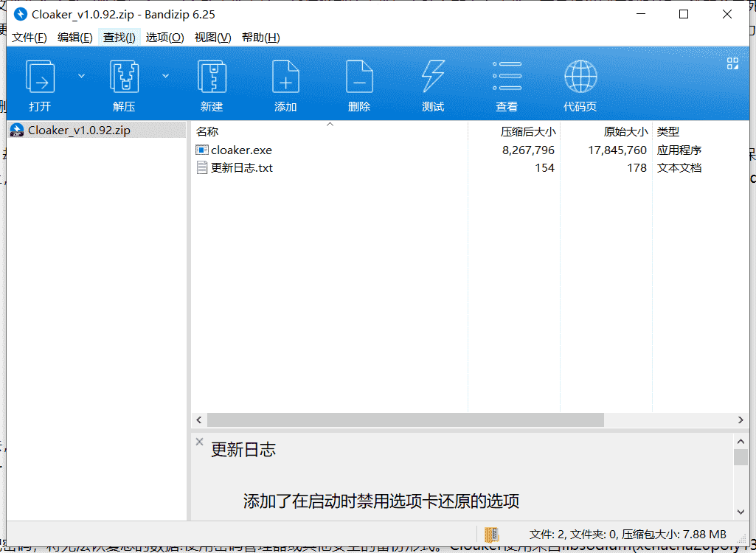This screenshot has width=756, height=553.
Task: Open the 编辑(E) menu
Action: click(74, 38)
